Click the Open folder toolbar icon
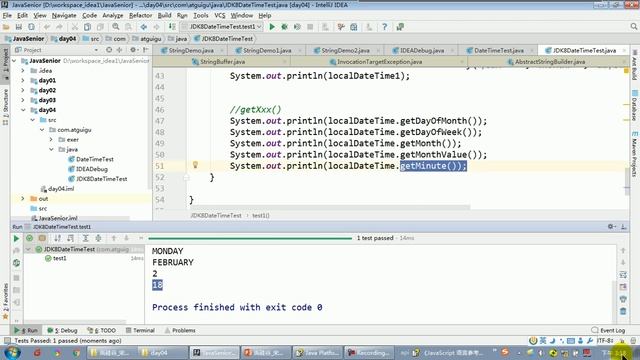 pyautogui.click(x=6, y=27)
